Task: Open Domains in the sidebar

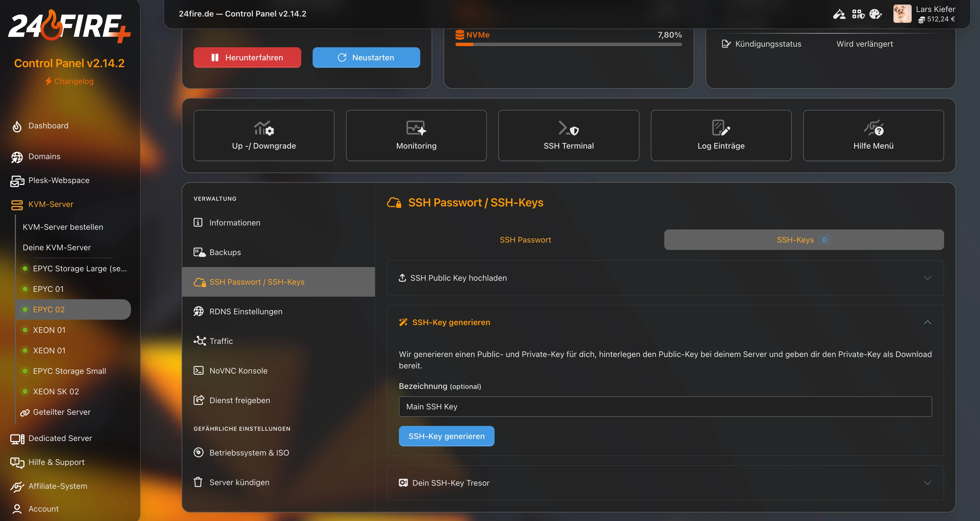Action: click(x=44, y=156)
